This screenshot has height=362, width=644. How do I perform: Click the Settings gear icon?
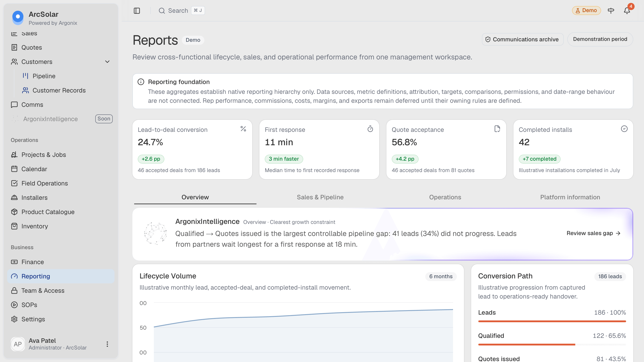(14, 319)
